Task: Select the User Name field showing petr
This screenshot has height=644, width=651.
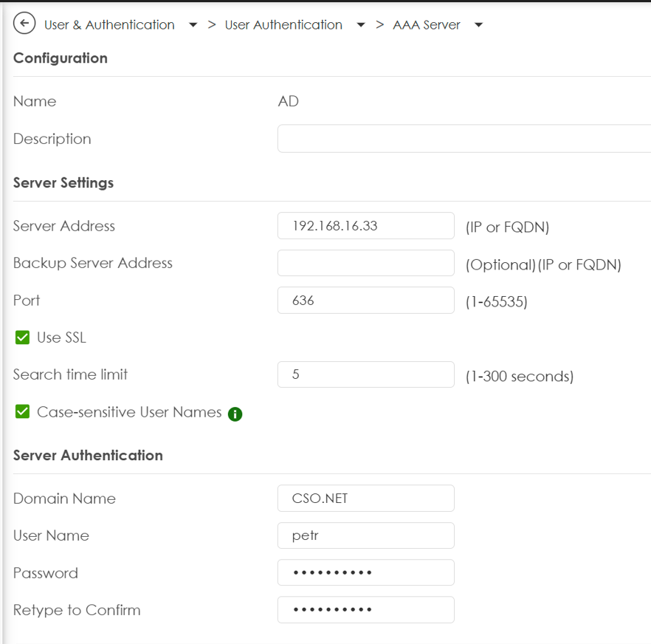Action: [365, 535]
